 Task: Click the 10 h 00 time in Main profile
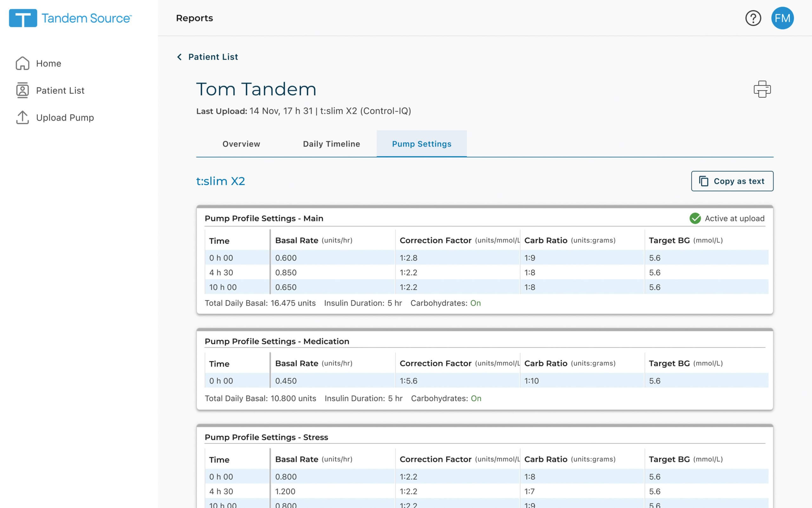223,287
